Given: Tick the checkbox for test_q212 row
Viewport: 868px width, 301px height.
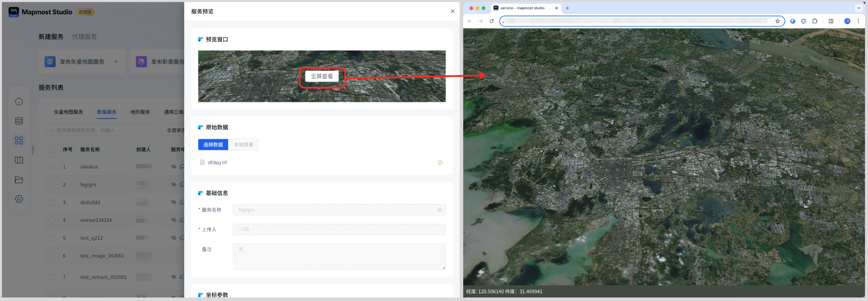Looking at the screenshot, I should click(53, 238).
